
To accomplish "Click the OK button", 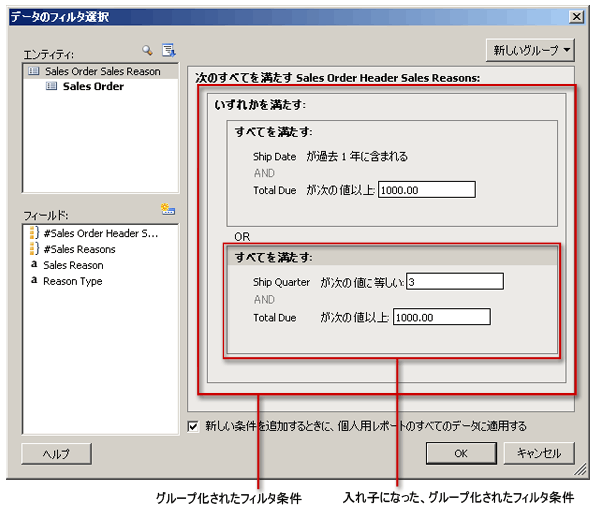I will (x=461, y=453).
